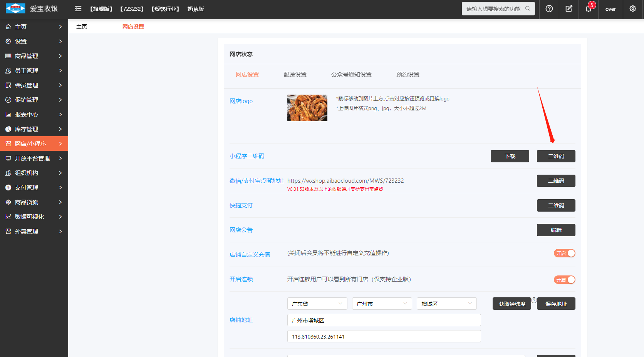
Task: Click the coordinates help icon near 获取经纬度
Action: [x=534, y=300]
